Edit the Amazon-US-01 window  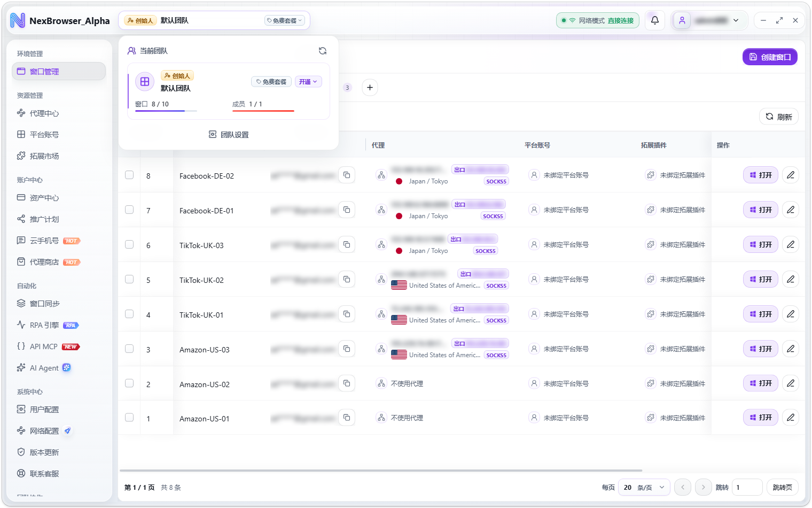click(791, 417)
